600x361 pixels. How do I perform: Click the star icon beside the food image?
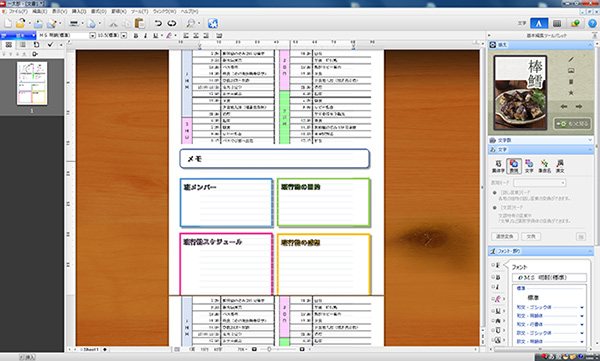[571, 93]
